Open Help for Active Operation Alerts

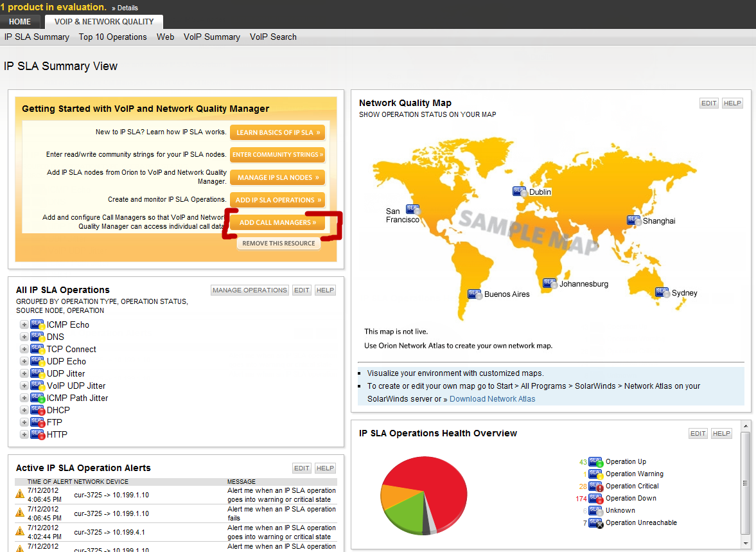pos(325,468)
